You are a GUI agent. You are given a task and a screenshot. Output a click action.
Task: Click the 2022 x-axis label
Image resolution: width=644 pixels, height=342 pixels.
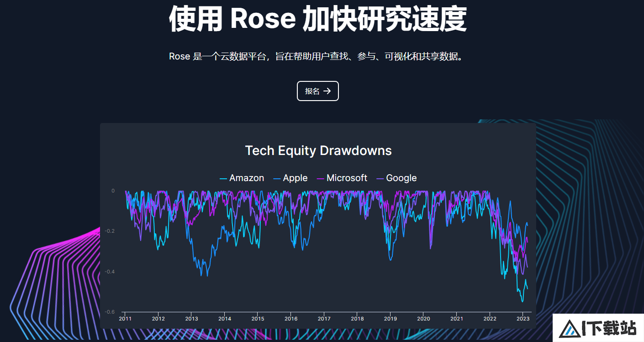pyautogui.click(x=490, y=319)
